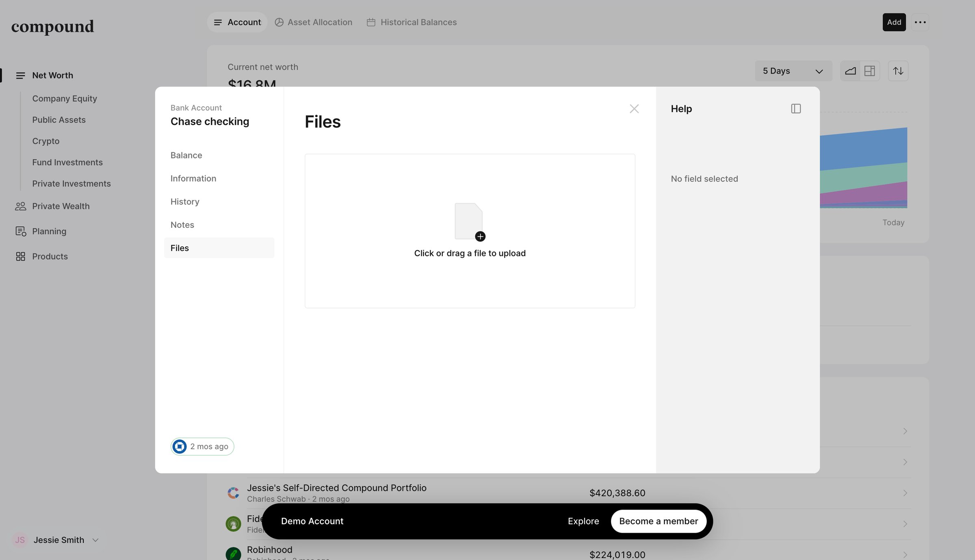
Task: Open the 5 Days range dropdown
Action: [793, 71]
